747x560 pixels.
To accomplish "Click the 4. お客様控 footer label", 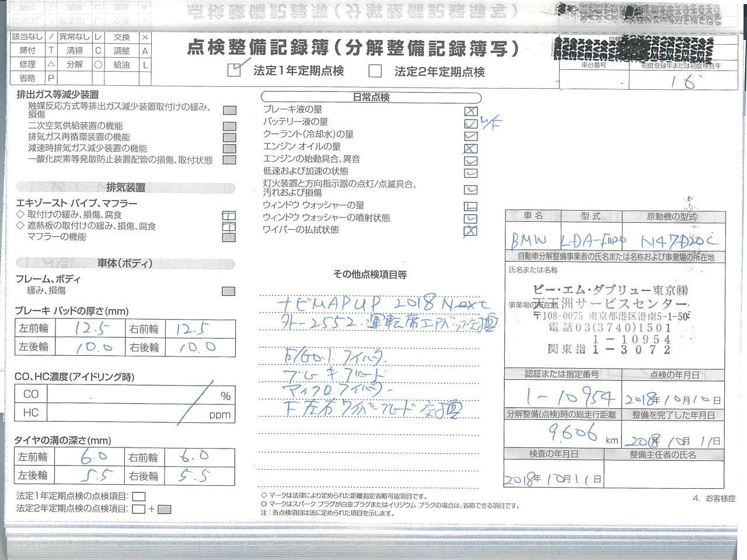I will 714,499.
